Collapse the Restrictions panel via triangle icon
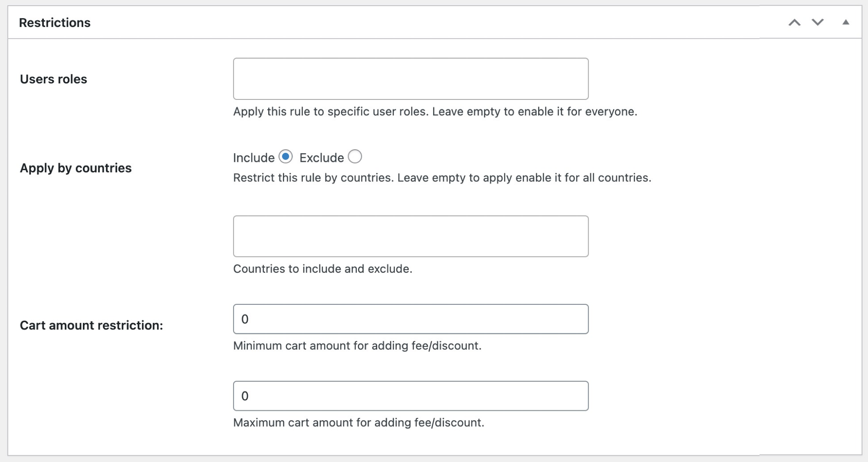The height and width of the screenshot is (462, 868). click(845, 23)
